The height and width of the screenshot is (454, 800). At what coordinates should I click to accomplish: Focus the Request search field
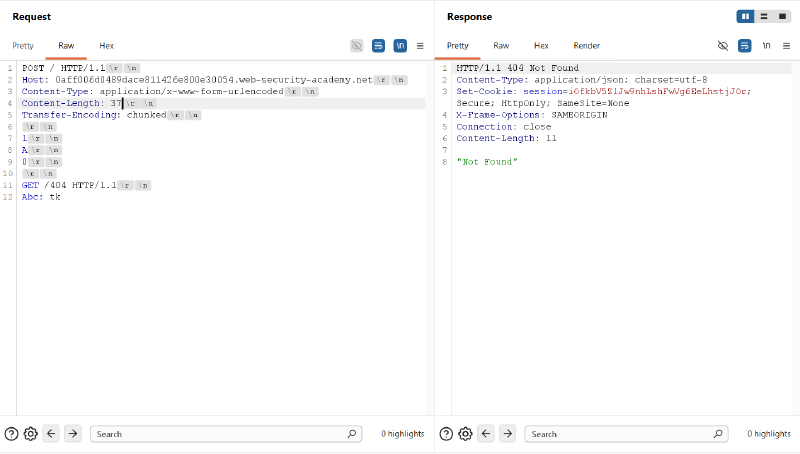coord(226,434)
